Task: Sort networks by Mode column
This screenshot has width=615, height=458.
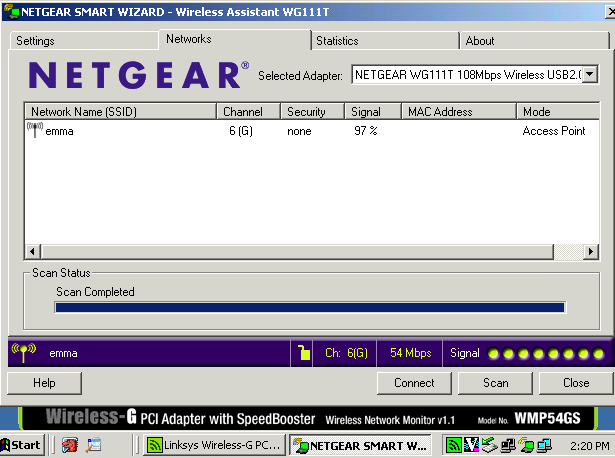Action: point(558,112)
